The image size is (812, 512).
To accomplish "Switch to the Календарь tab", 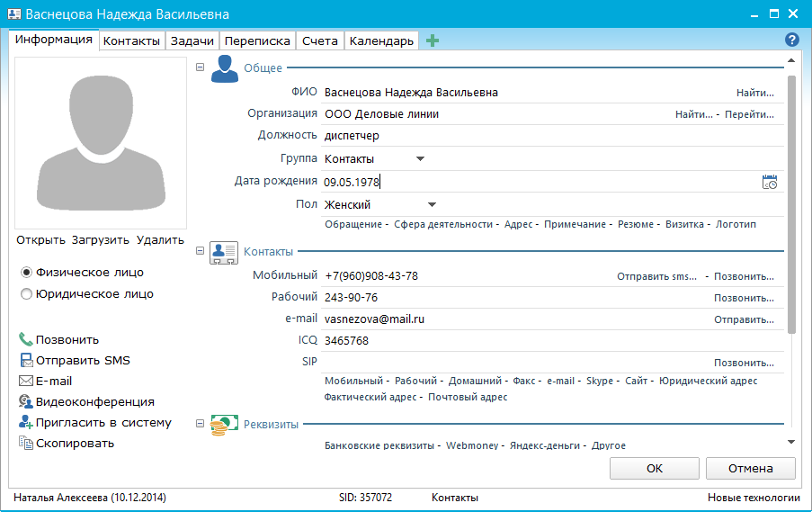I will click(x=381, y=40).
